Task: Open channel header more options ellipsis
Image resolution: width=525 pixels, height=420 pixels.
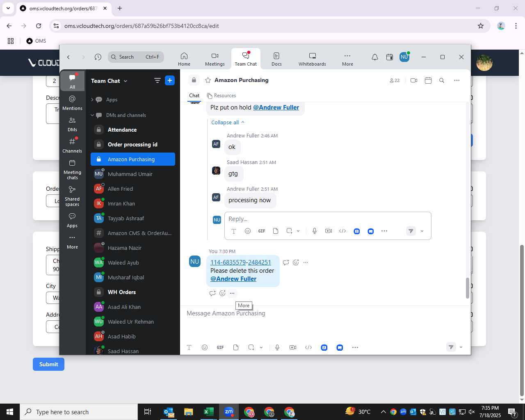Action: pos(457,80)
